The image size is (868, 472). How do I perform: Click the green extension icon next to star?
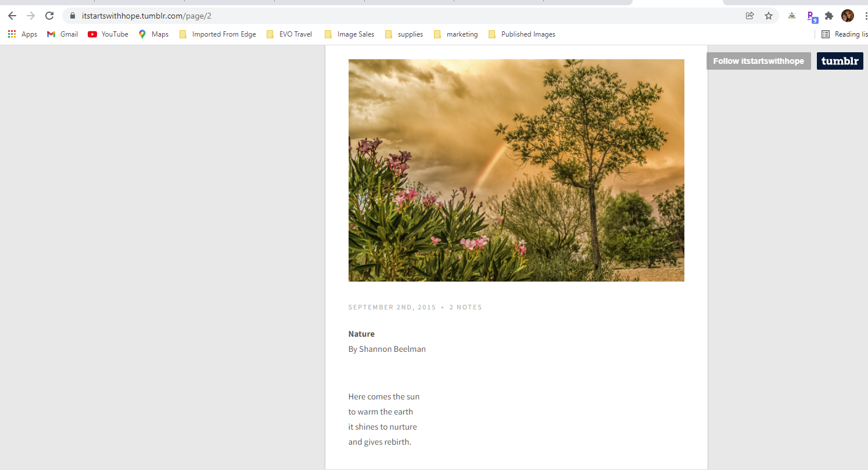[792, 16]
